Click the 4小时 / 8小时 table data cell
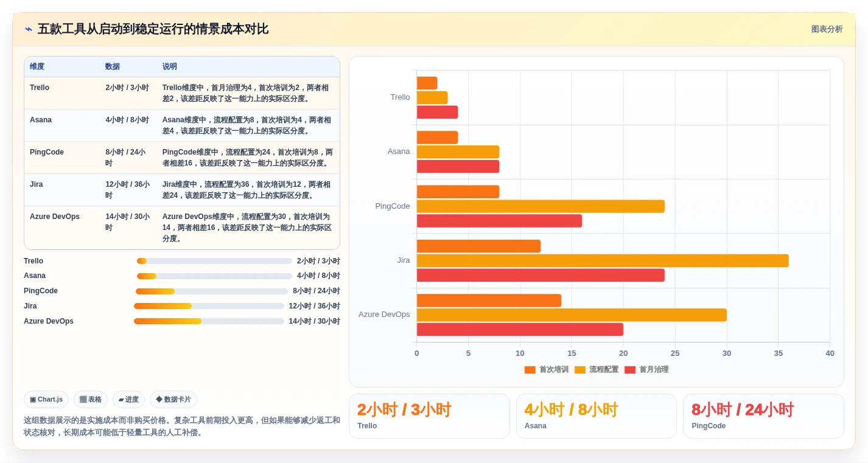 pos(128,125)
